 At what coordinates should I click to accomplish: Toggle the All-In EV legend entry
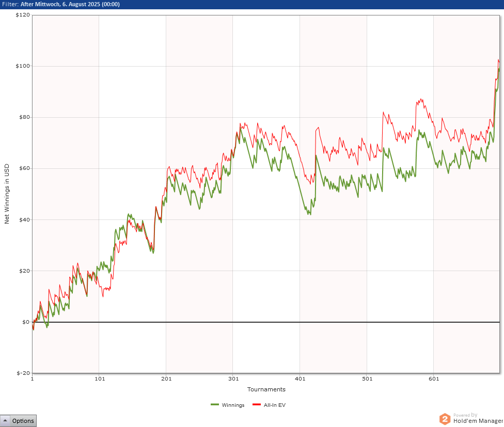coord(269,405)
